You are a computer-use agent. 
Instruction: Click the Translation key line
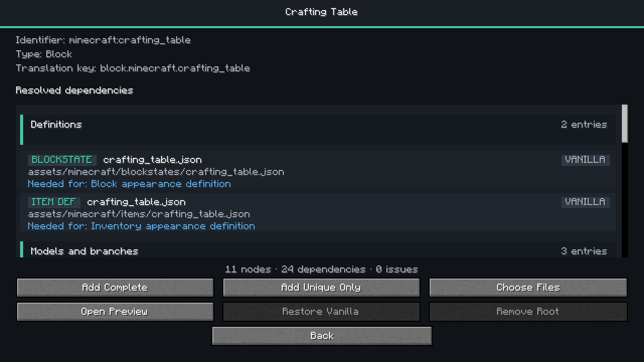(133, 68)
